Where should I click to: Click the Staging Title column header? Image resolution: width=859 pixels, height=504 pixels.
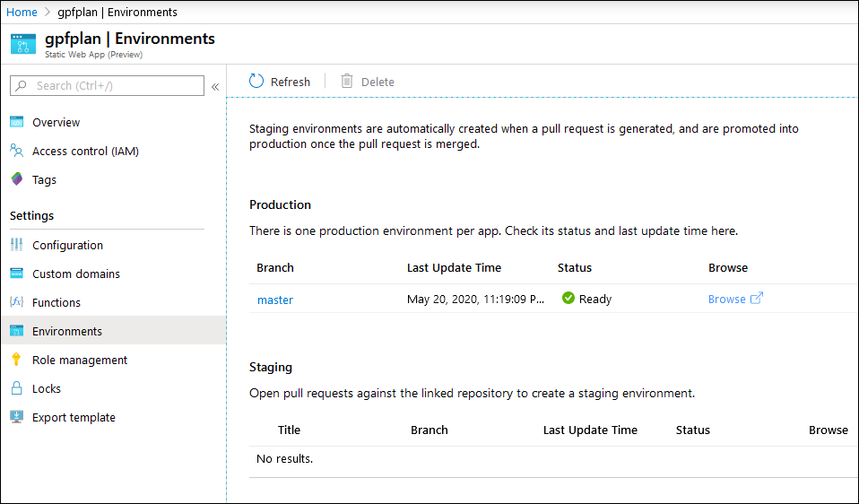[x=290, y=430]
